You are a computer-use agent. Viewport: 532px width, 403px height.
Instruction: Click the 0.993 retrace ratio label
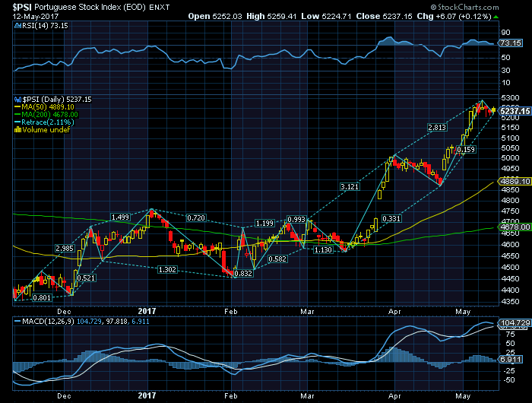pos(296,219)
